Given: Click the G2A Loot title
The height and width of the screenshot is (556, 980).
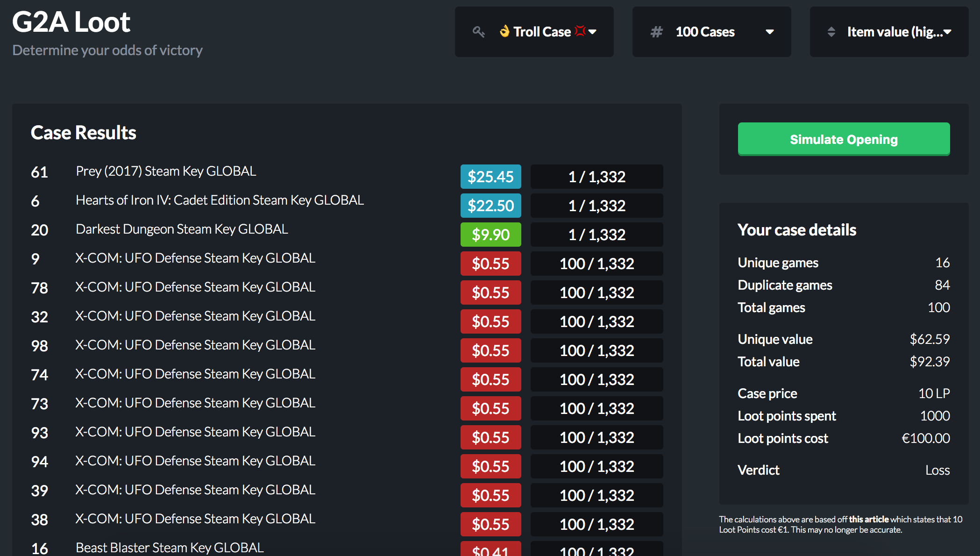Looking at the screenshot, I should pos(71,22).
